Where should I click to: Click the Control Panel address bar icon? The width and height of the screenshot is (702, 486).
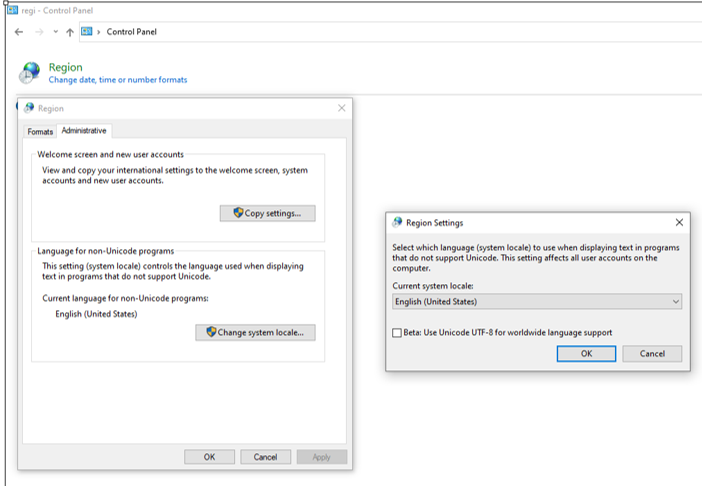coord(86,32)
